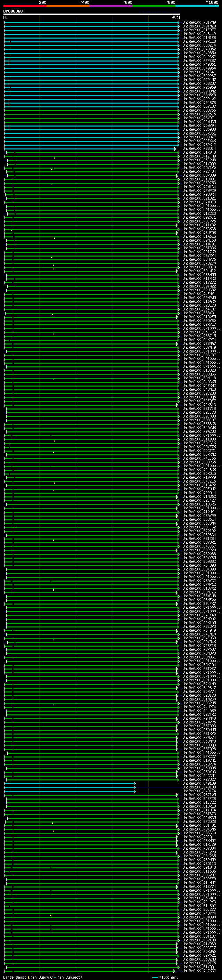Select the UniRef100_P26969 label
The image size is (222, 980).
pyautogui.click(x=199, y=88)
